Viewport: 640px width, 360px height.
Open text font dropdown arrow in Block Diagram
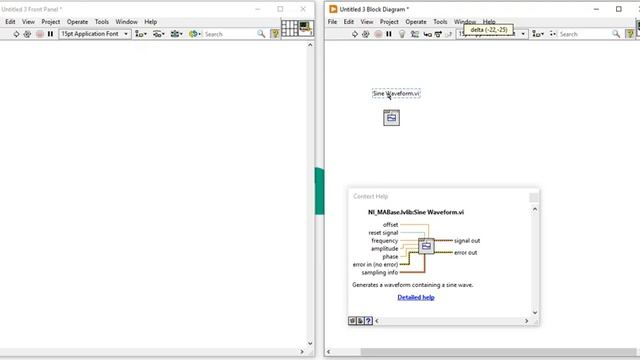pyautogui.click(x=523, y=34)
